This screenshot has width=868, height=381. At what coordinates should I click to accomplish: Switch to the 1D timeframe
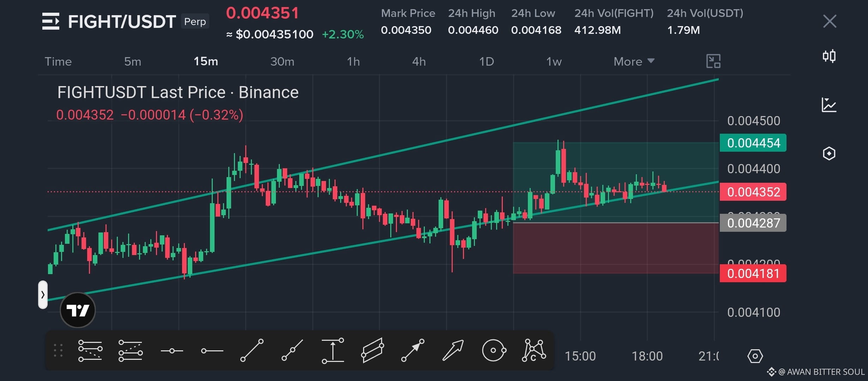[486, 61]
